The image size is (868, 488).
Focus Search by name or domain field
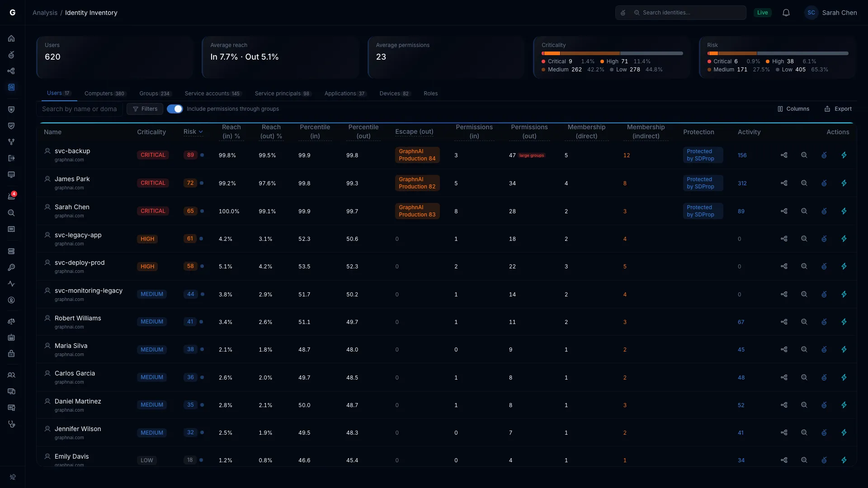click(x=80, y=109)
